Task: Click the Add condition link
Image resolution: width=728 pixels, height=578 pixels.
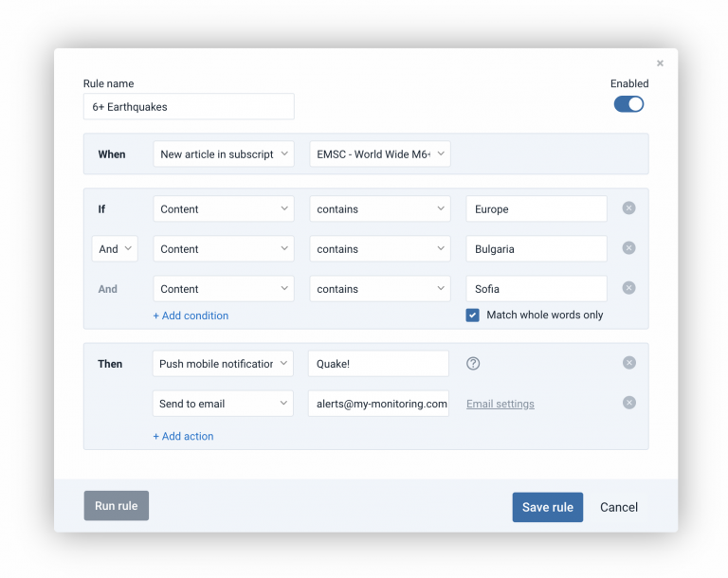Action: 191,316
